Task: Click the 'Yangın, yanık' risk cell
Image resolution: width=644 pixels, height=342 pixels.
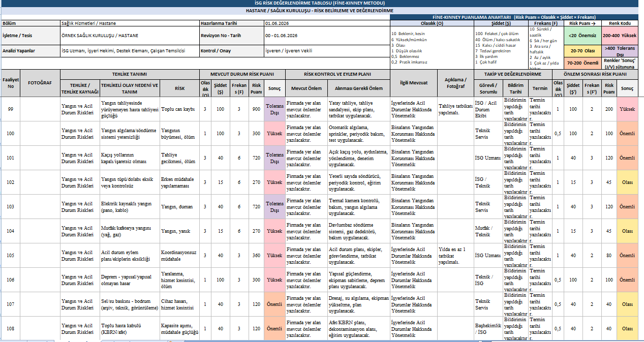Action: click(179, 231)
